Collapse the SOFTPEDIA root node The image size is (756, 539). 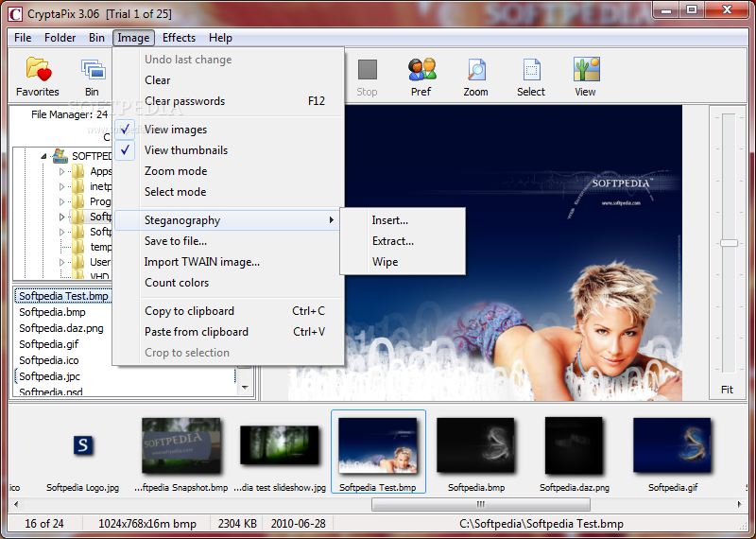(x=43, y=156)
